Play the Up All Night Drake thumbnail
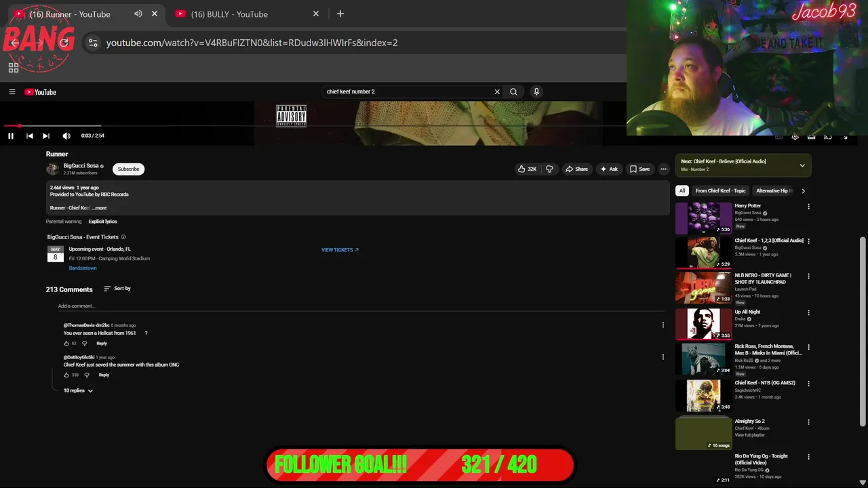 pyautogui.click(x=704, y=324)
